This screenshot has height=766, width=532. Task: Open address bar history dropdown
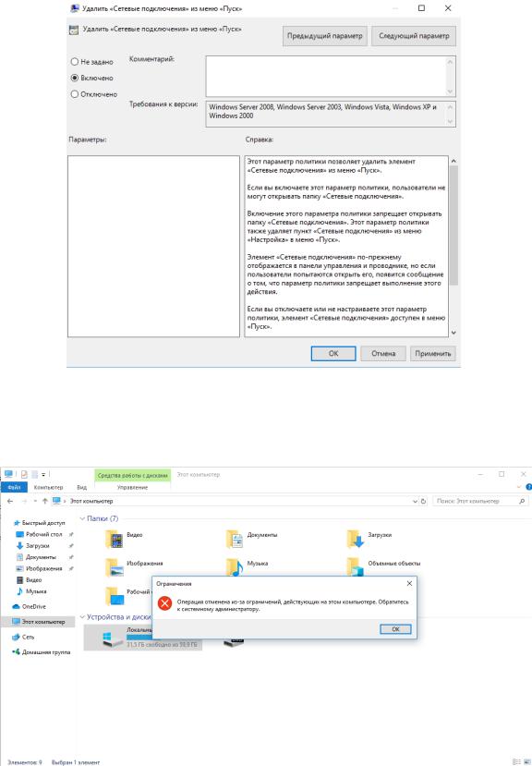(416, 501)
